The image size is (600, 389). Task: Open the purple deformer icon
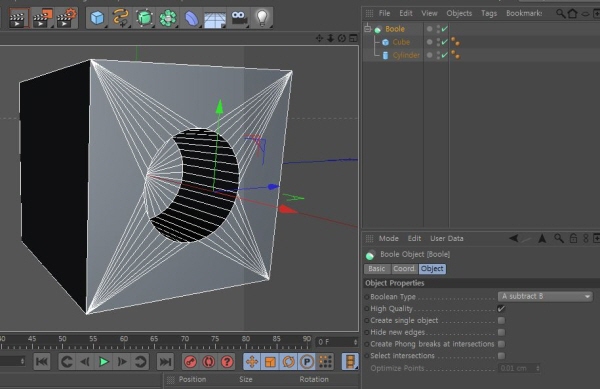(x=191, y=18)
